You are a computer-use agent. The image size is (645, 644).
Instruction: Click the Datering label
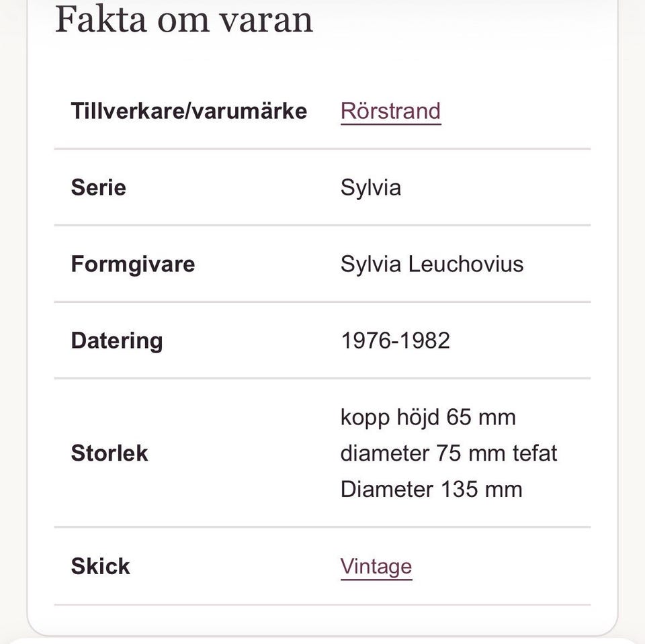click(117, 341)
